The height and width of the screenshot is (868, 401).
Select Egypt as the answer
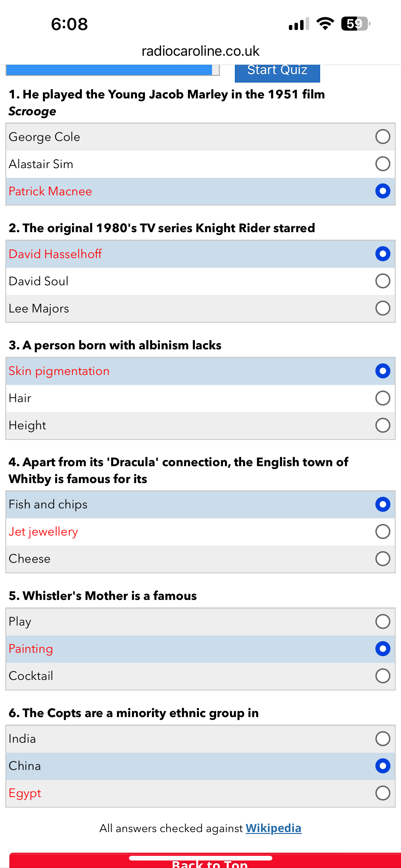383,793
